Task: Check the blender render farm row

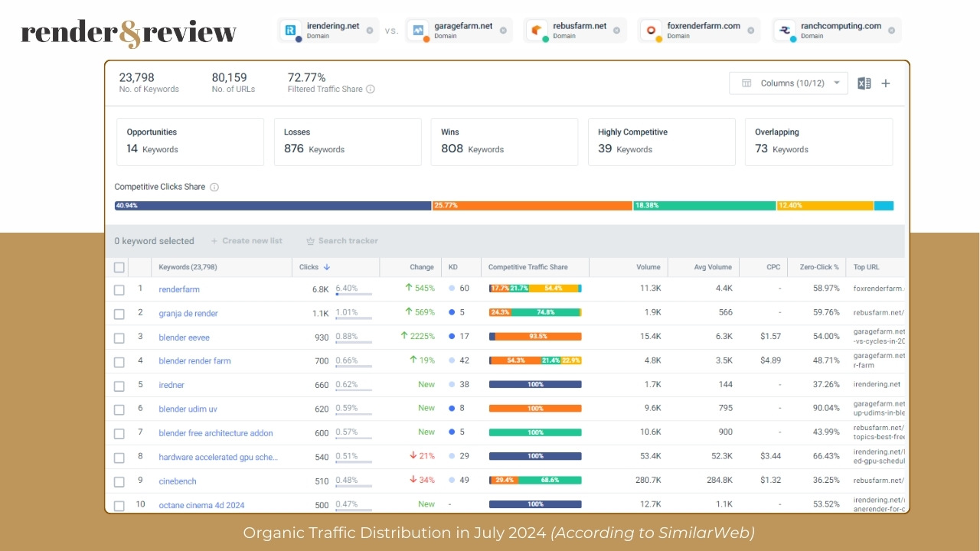Action: click(119, 361)
